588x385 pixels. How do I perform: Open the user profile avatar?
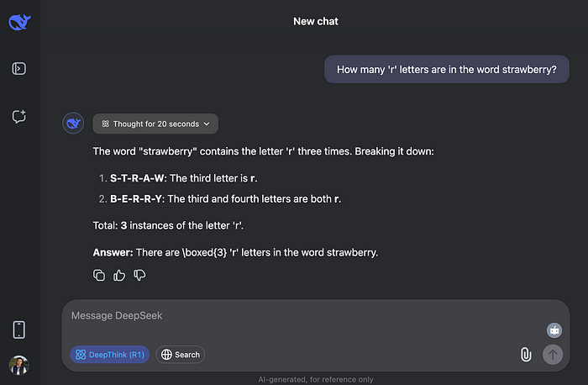click(18, 366)
